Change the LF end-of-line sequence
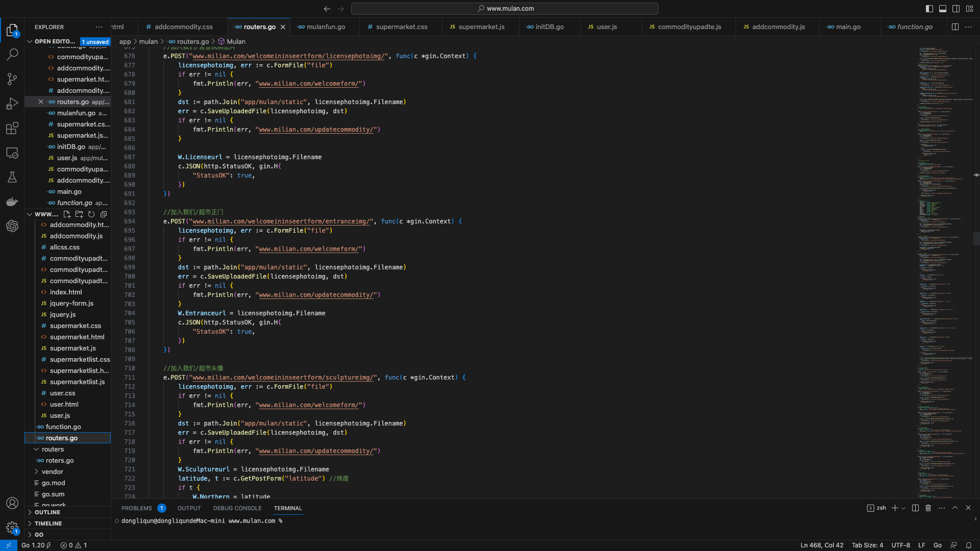Image resolution: width=980 pixels, height=551 pixels. 922,545
